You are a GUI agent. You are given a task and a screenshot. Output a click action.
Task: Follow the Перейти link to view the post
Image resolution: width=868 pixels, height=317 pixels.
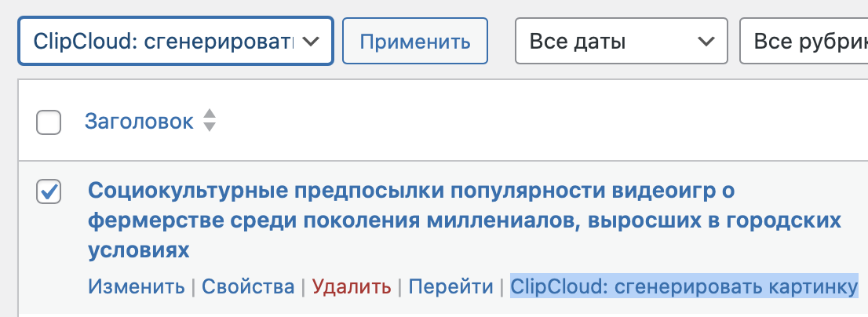[x=450, y=286]
